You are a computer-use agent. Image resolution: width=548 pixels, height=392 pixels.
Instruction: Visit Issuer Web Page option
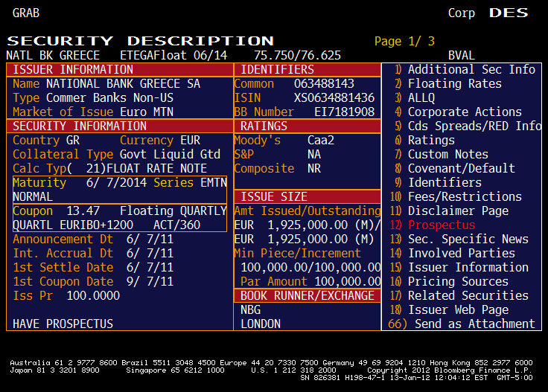tap(449, 310)
